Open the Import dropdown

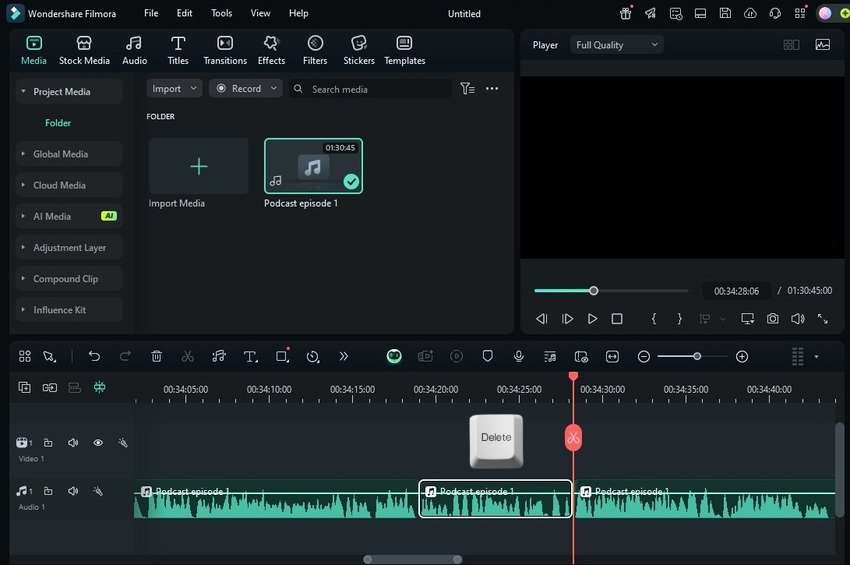[x=174, y=88]
